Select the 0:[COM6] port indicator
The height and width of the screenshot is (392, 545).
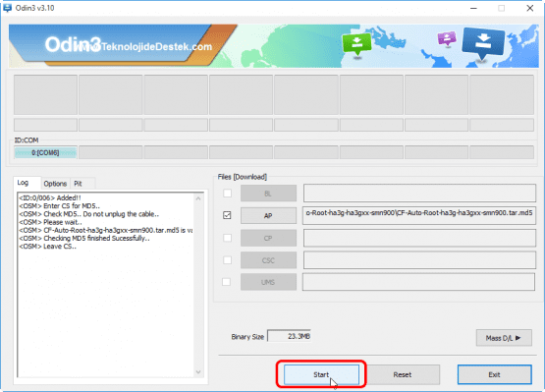click(45, 152)
